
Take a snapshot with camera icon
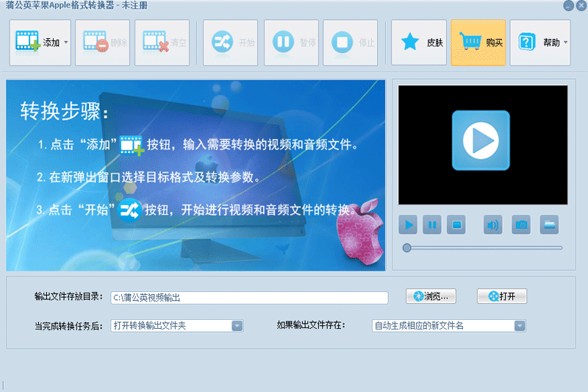tap(521, 225)
